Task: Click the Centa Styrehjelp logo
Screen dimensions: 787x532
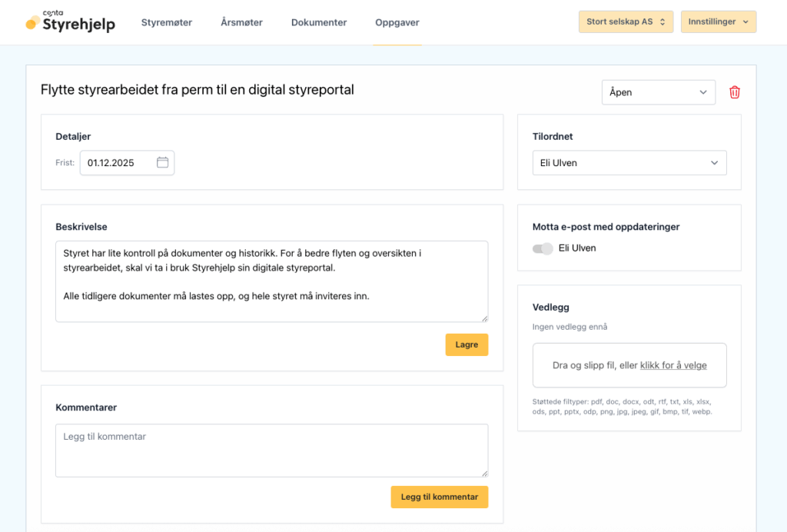Action: pos(70,22)
